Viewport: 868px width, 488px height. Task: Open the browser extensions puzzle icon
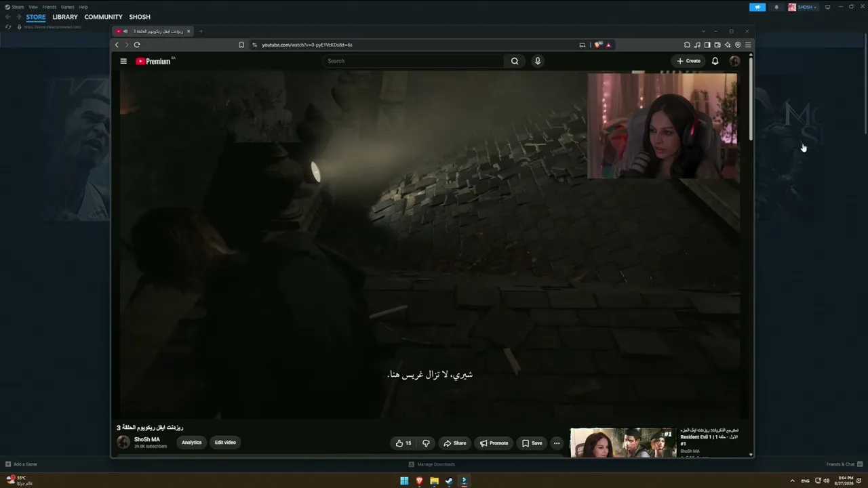(x=687, y=45)
